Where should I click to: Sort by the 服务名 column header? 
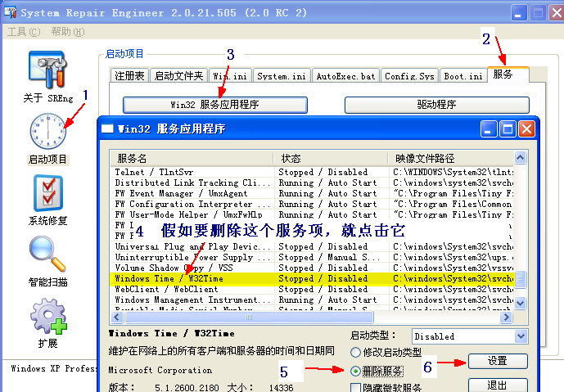click(x=192, y=158)
